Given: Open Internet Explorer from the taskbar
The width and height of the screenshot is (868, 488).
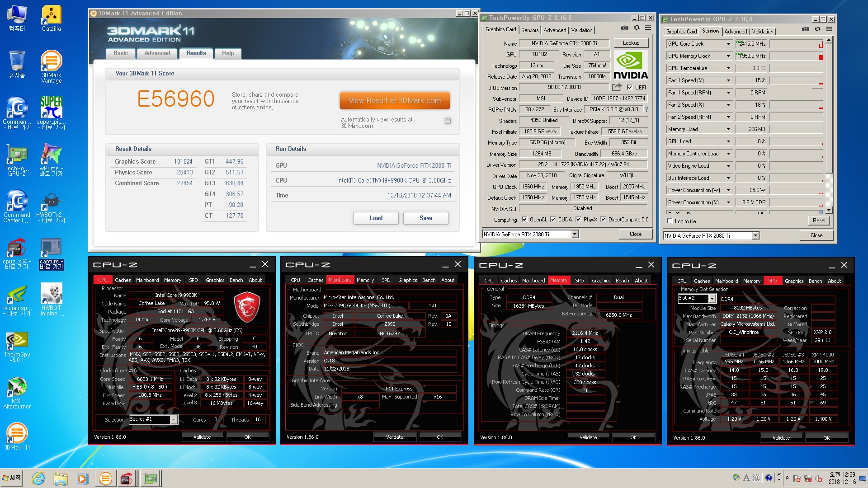Looking at the screenshot, I should pyautogui.click(x=38, y=479).
